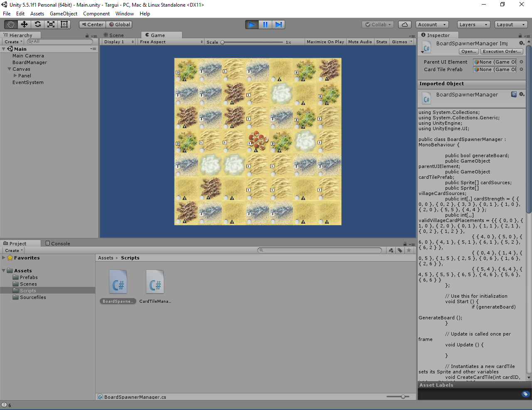
Task: Open the Collab dropdown
Action: (x=378, y=25)
